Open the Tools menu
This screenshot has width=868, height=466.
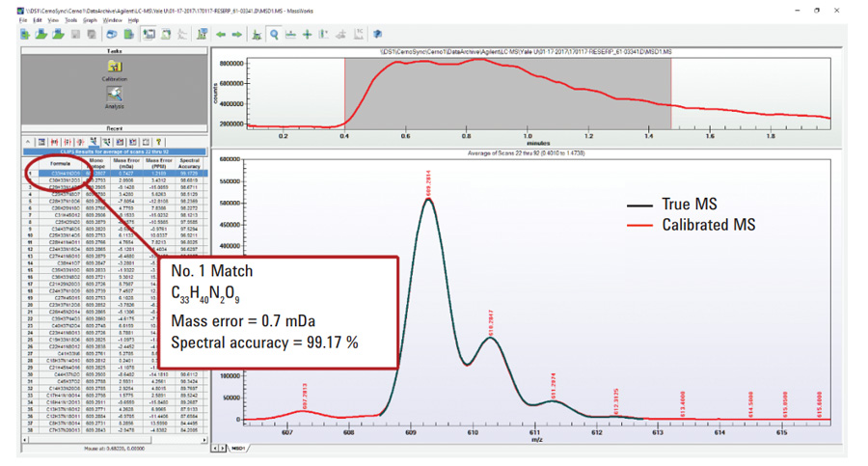(71, 19)
